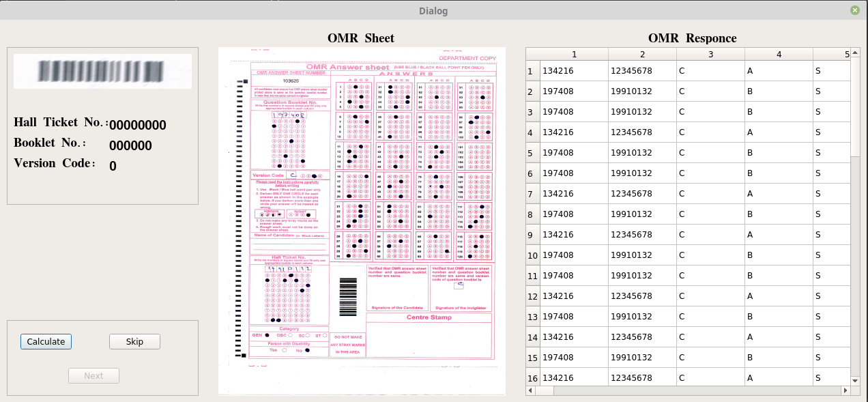The width and height of the screenshot is (868, 402).
Task: Select the B cell in row 5
Action: point(779,153)
